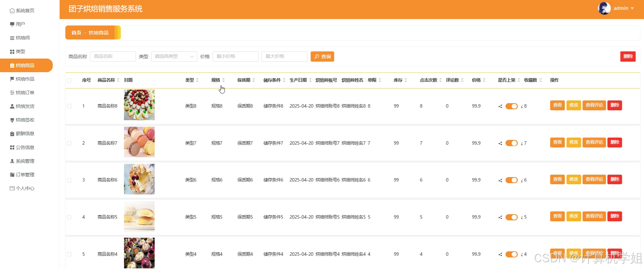Click the red 删除 button above the table

[628, 57]
